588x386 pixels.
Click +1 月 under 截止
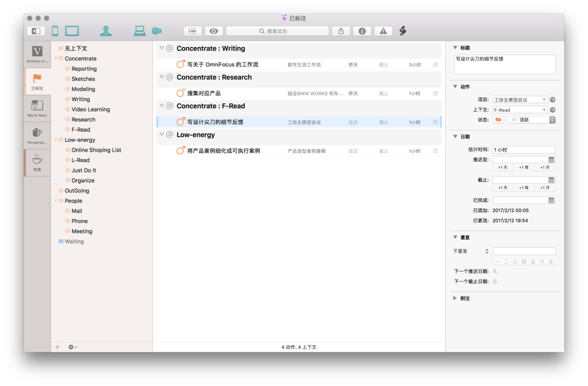coord(545,187)
